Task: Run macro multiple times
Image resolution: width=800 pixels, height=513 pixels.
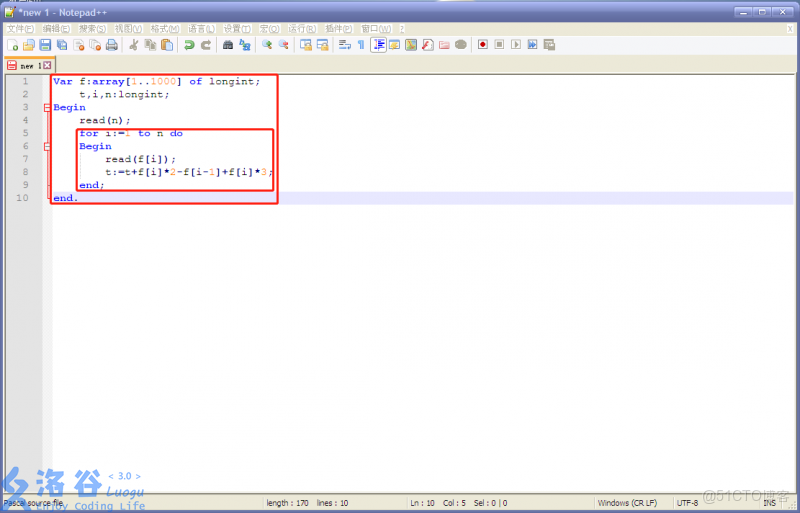Action: tap(533, 45)
